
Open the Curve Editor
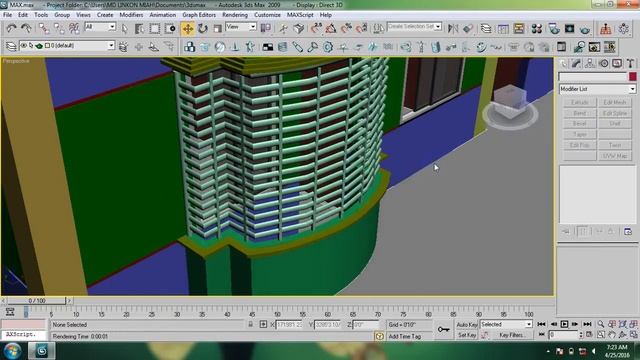[503, 28]
